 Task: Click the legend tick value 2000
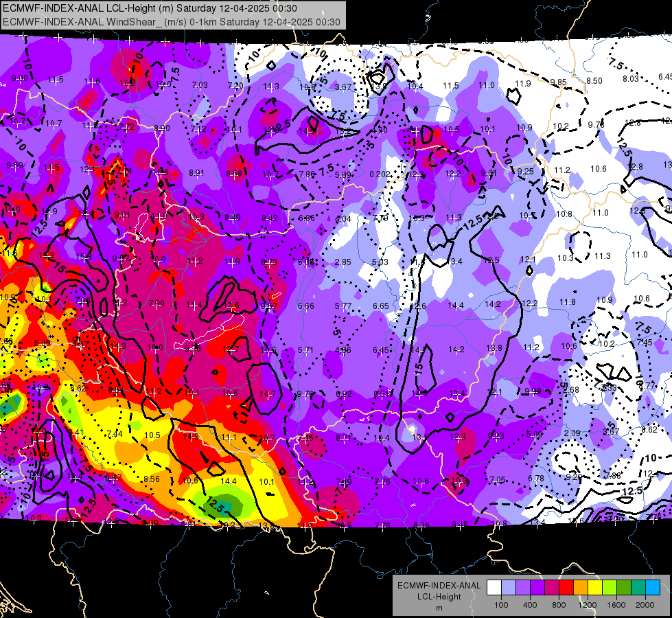point(645,605)
